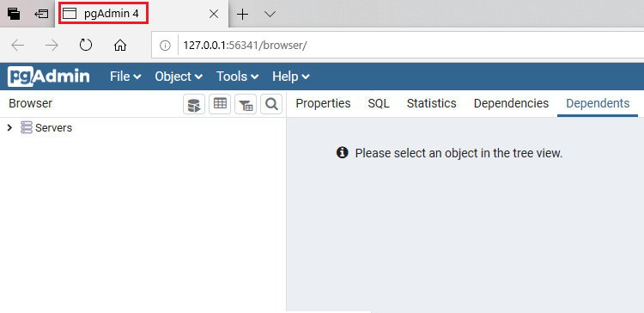Click the Servers stack icon
Screen dimensions: 644x313
coord(27,127)
